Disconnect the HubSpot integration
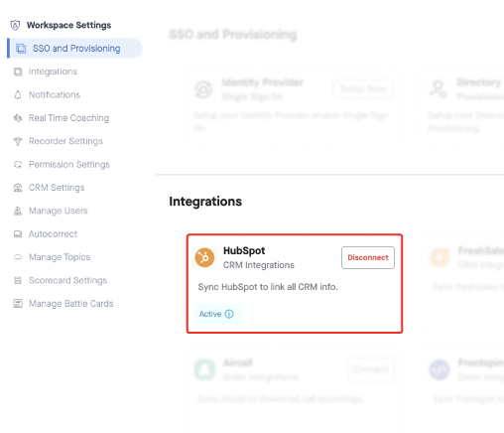 tap(368, 257)
